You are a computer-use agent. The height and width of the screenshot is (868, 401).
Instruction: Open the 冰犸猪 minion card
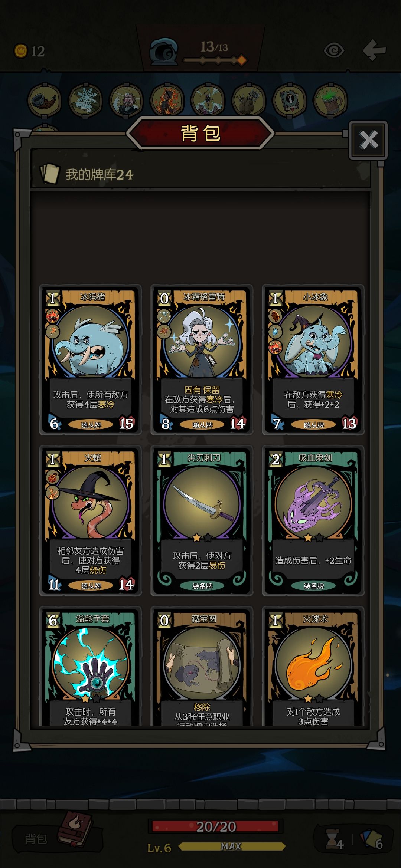tap(90, 359)
